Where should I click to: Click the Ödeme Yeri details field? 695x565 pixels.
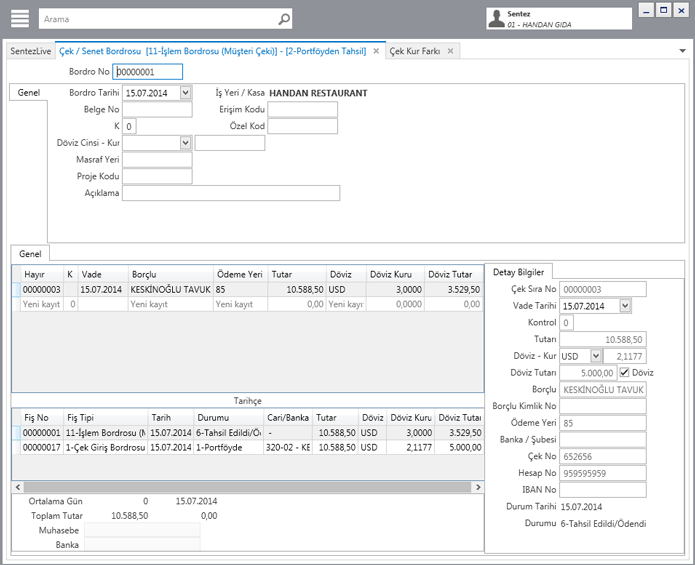click(x=603, y=423)
